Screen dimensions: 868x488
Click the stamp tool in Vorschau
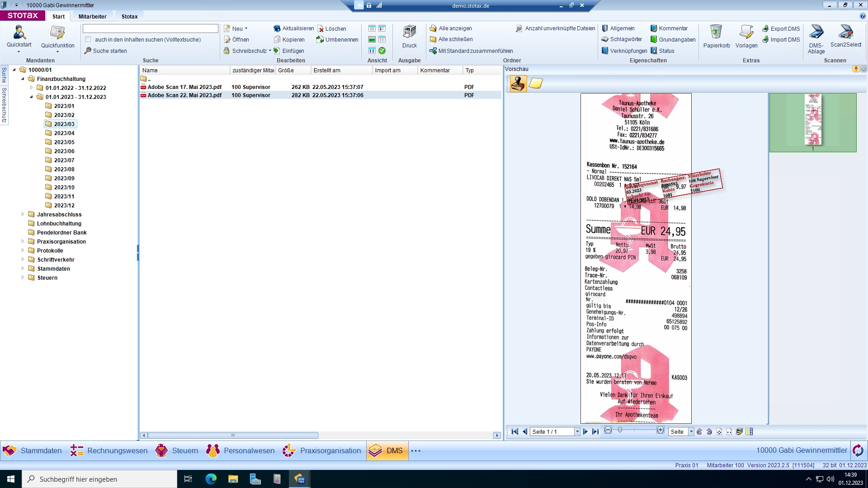click(518, 84)
